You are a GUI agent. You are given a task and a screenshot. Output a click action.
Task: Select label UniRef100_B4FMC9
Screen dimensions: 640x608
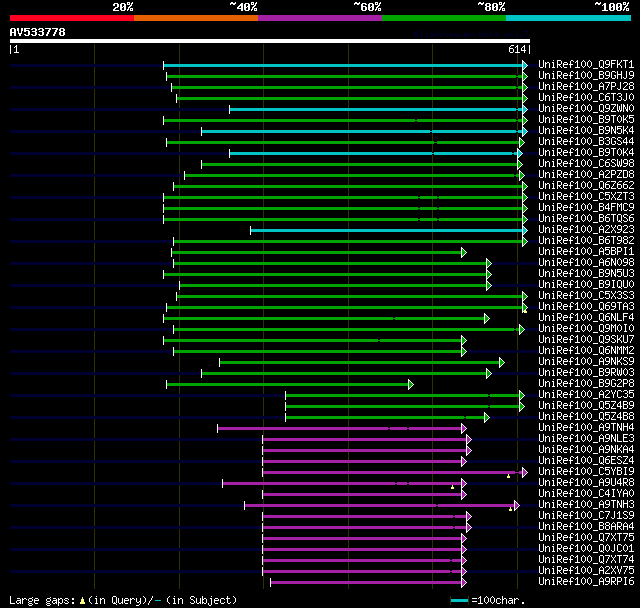[586, 208]
